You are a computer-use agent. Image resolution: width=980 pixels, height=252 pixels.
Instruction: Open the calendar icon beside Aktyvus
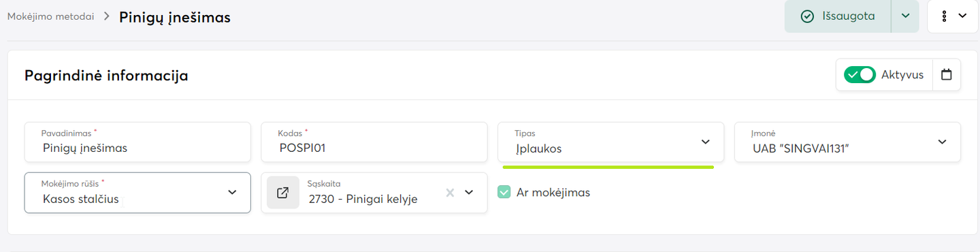pyautogui.click(x=946, y=75)
